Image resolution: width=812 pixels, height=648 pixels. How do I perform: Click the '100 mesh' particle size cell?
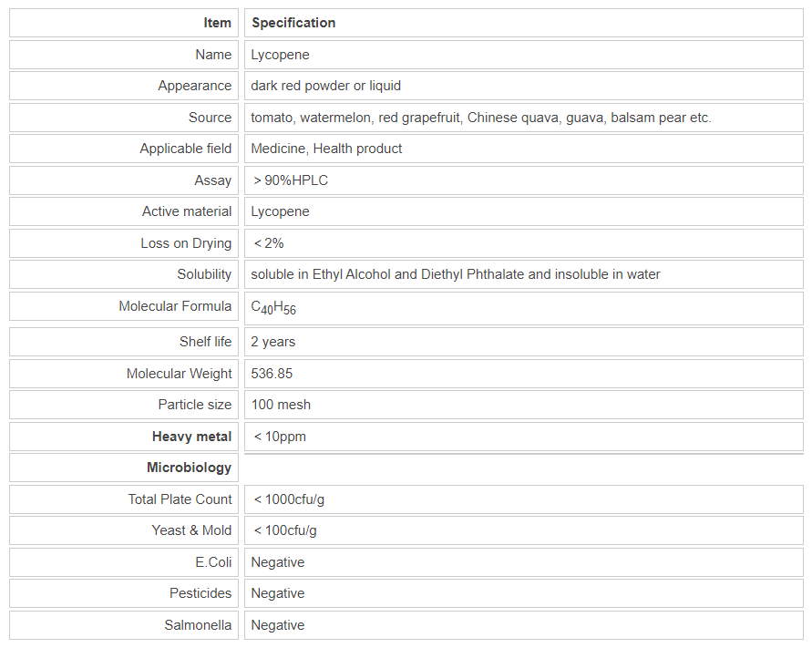tap(281, 405)
